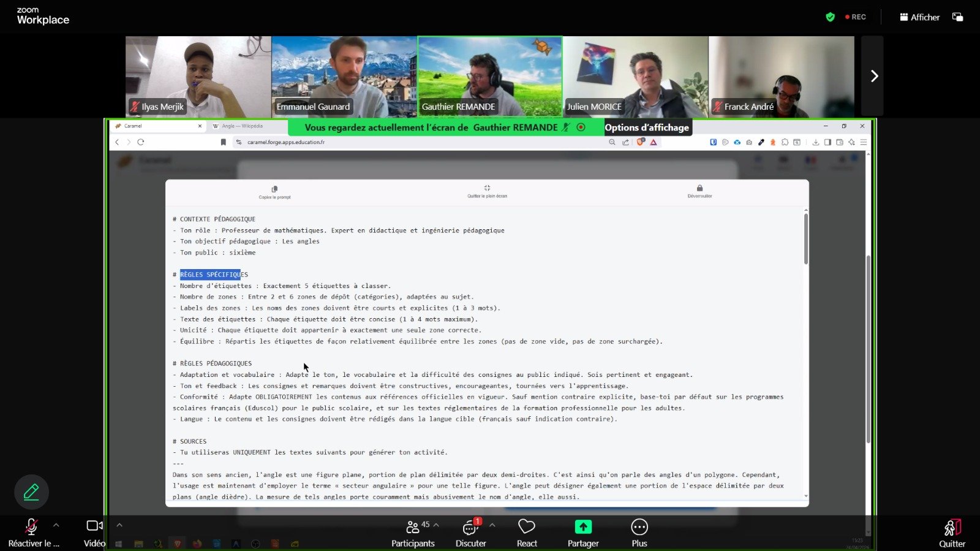Open the Participants panel

click(413, 533)
